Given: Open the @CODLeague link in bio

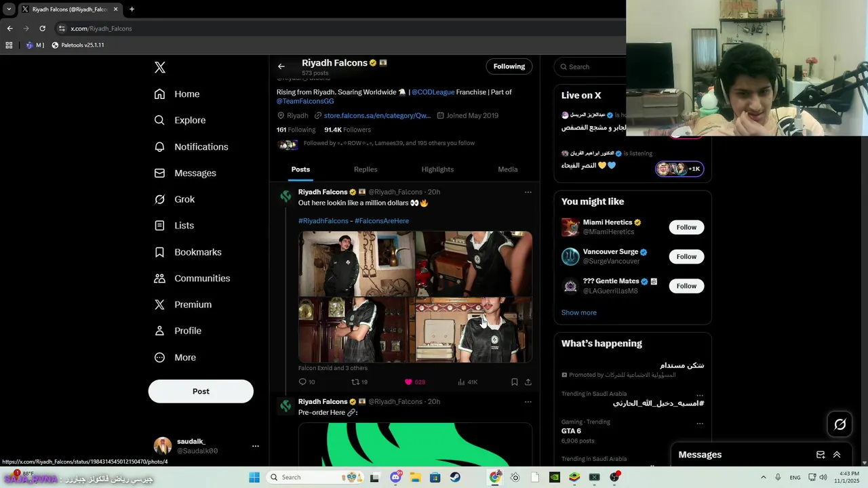Looking at the screenshot, I should 433,92.
